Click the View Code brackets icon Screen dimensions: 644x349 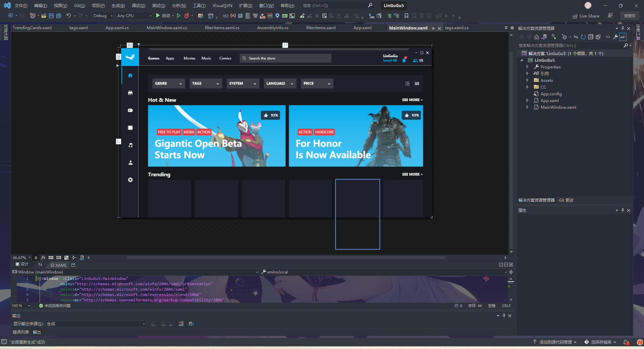click(608, 37)
